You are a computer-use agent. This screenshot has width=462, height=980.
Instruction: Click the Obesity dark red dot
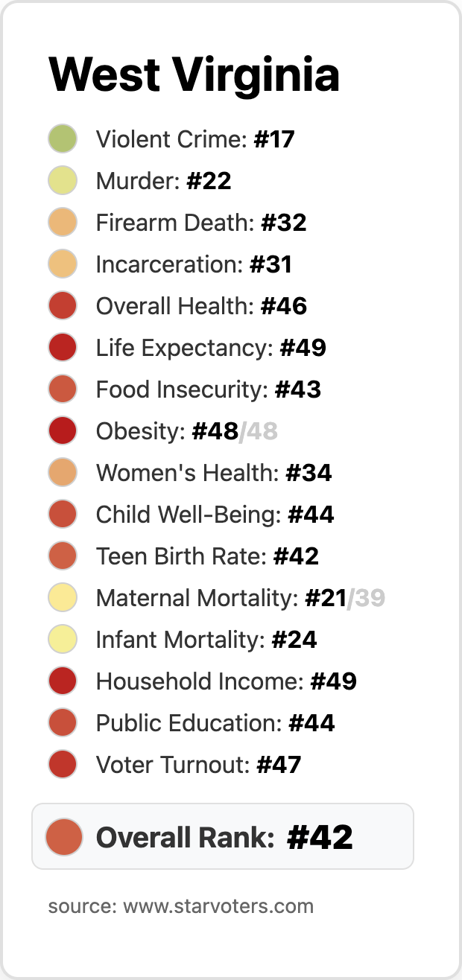pyautogui.click(x=63, y=431)
